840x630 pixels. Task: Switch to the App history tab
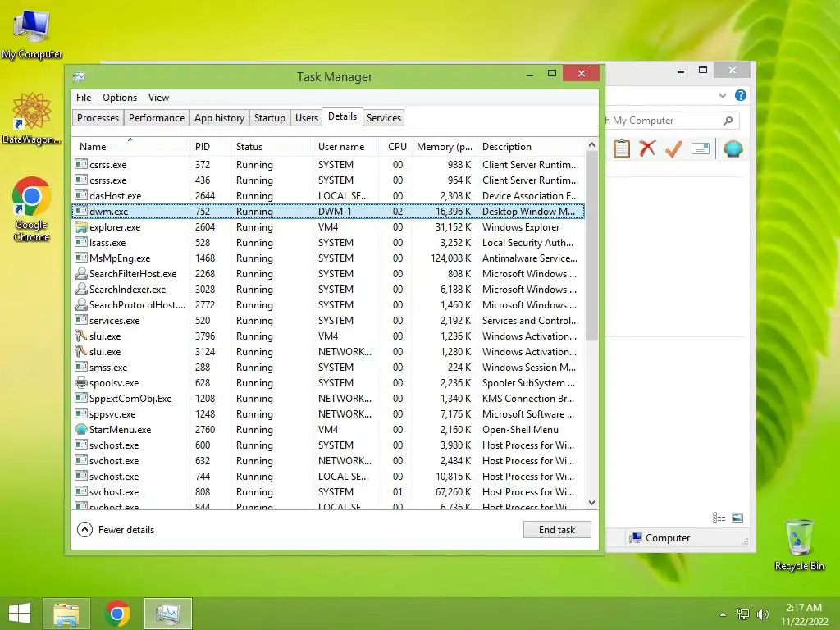coord(220,118)
